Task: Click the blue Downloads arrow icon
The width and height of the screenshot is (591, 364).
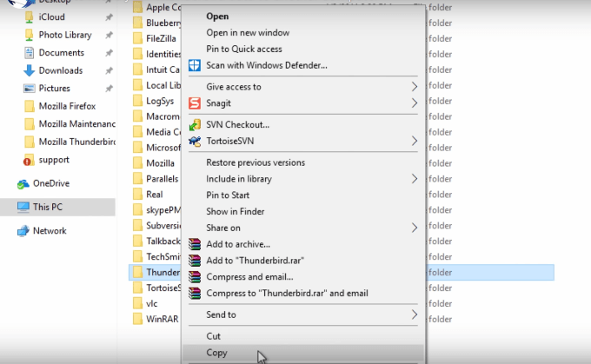Action: click(x=29, y=70)
